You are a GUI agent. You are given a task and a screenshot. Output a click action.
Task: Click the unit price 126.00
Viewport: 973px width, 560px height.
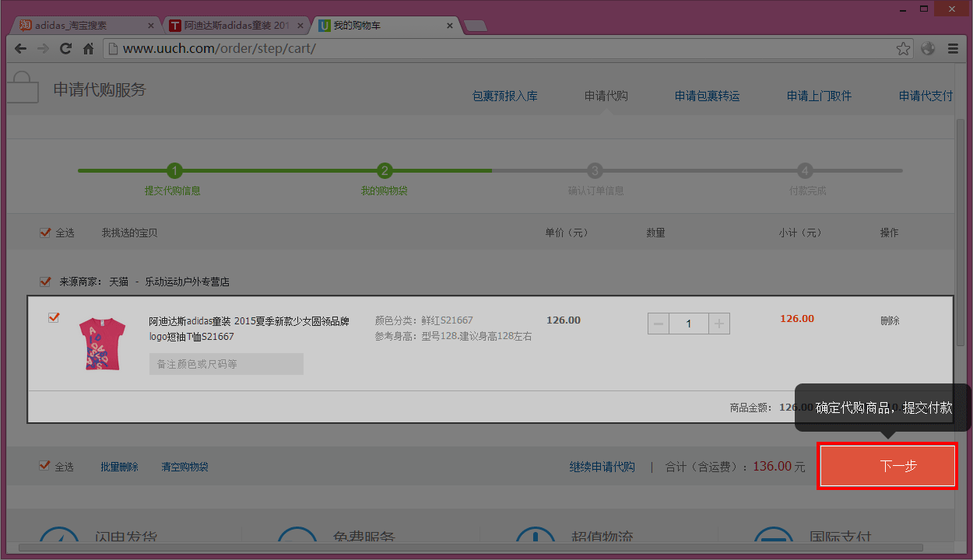pyautogui.click(x=564, y=320)
